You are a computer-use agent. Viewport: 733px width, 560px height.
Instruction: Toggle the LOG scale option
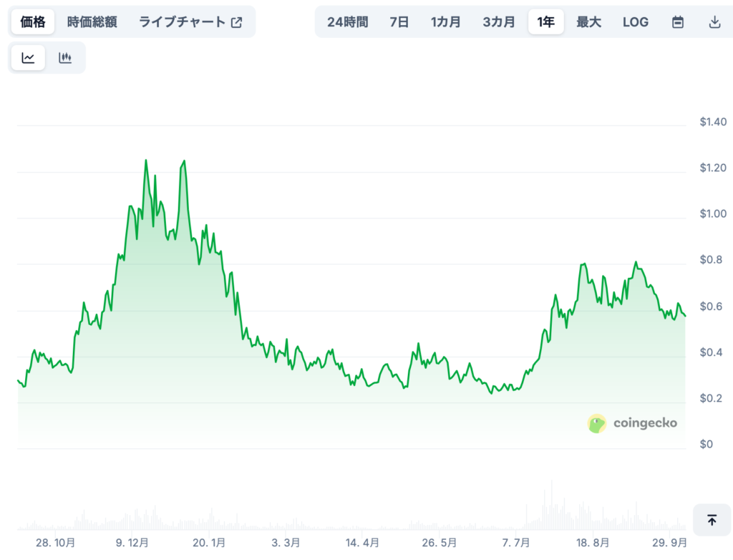point(635,22)
